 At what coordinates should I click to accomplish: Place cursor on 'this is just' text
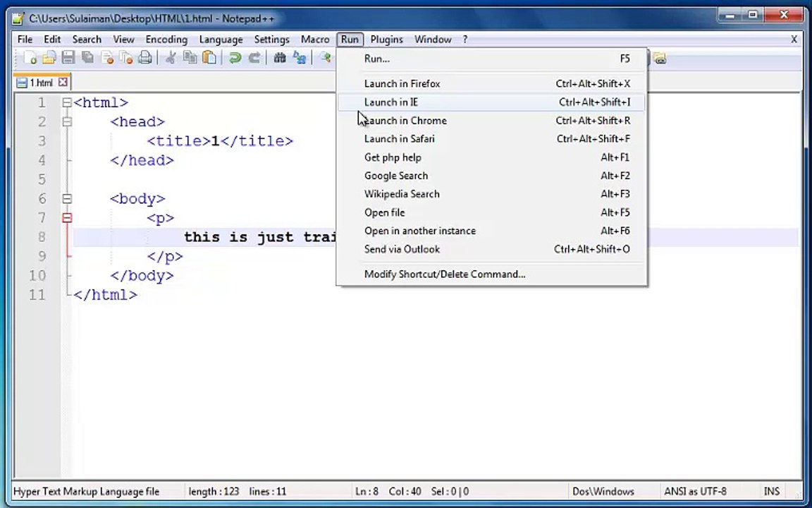(x=239, y=237)
